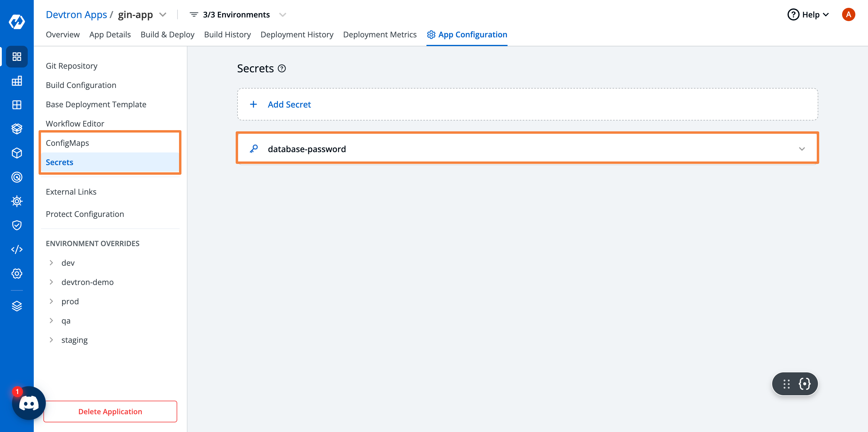
Task: Click the user avatar labeled A
Action: point(848,15)
